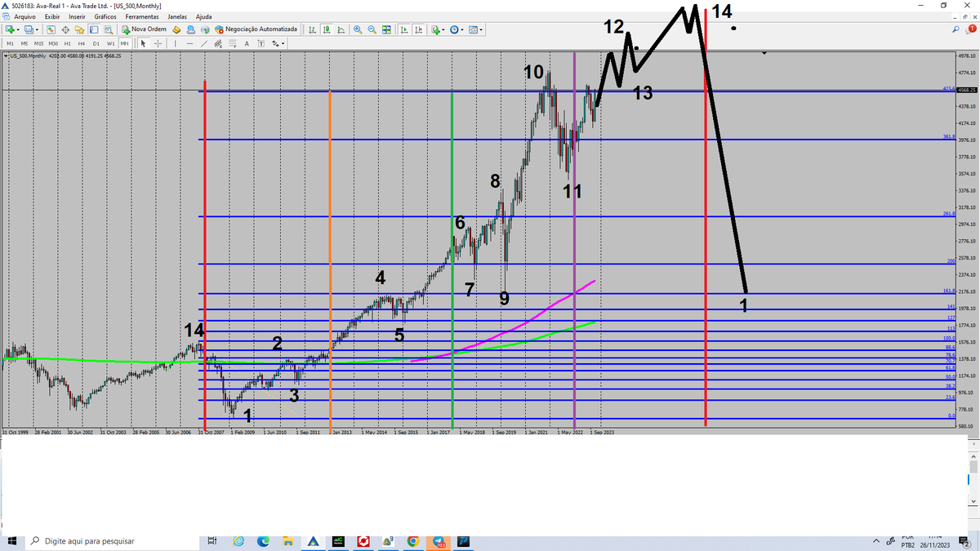Expand the Arrows tool dropdown arrow
Image resolution: width=980 pixels, height=551 pixels.
(x=283, y=43)
